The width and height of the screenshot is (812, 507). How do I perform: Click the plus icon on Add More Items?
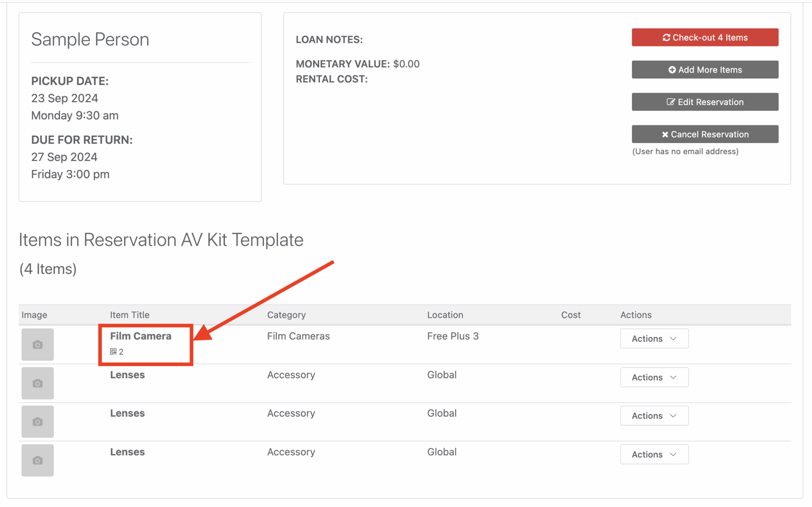click(x=672, y=69)
